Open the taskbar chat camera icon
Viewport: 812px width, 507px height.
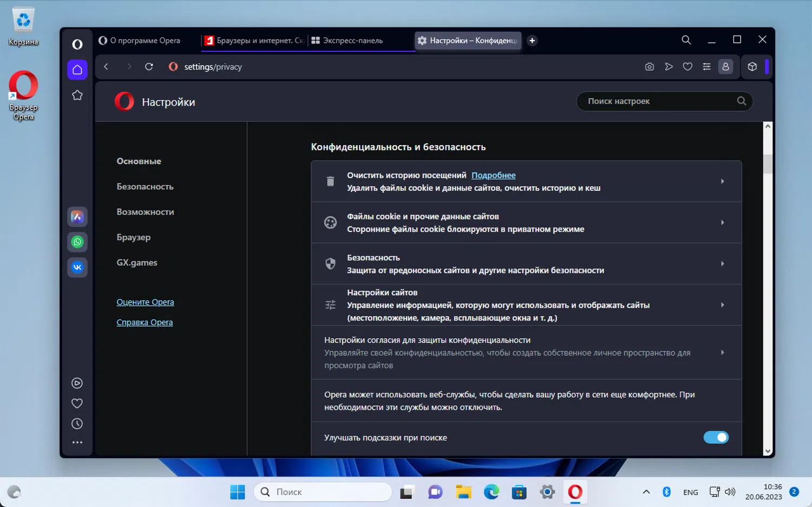click(435, 492)
